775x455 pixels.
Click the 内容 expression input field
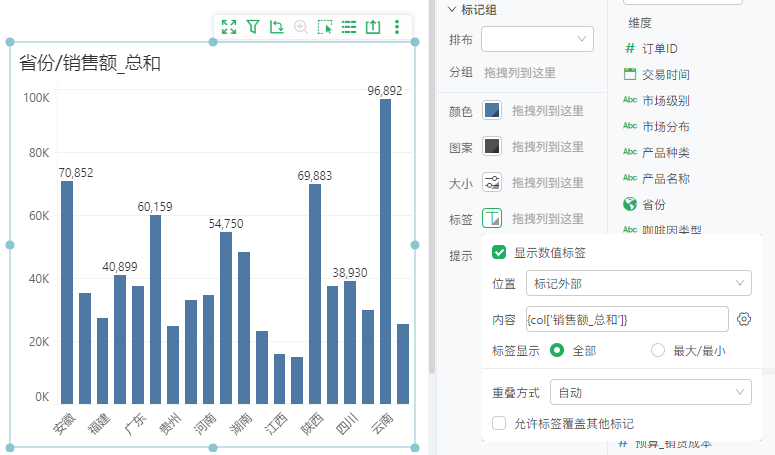click(627, 319)
